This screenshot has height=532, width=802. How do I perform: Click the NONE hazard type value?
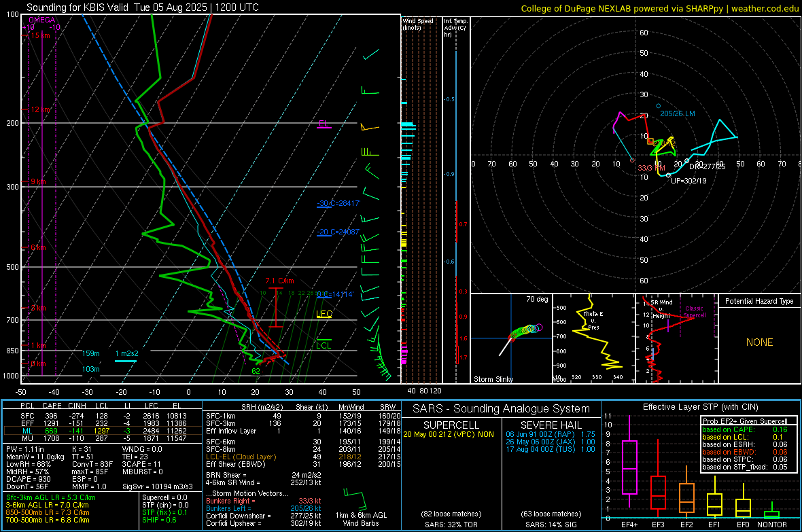coord(760,342)
